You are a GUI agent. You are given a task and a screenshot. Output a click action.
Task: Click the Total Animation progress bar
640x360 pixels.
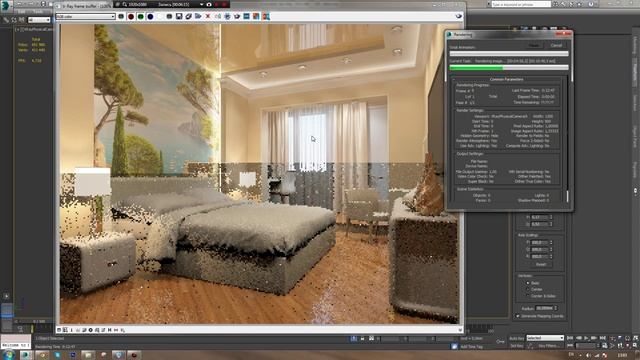(x=509, y=53)
